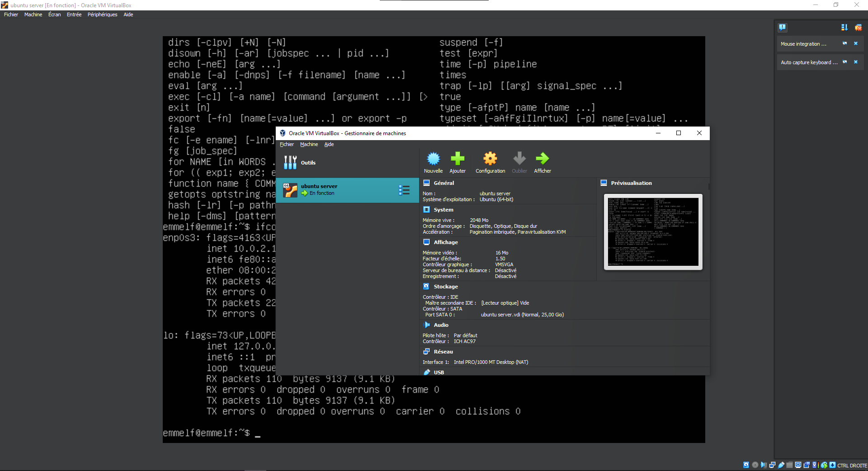Open Machine menu in Gestionnaire de machines

(309, 145)
